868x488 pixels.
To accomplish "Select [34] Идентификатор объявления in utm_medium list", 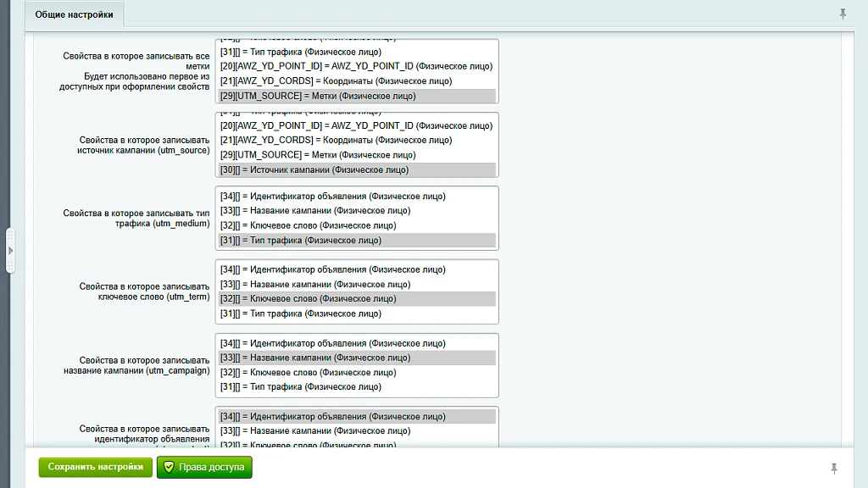I will (x=357, y=196).
